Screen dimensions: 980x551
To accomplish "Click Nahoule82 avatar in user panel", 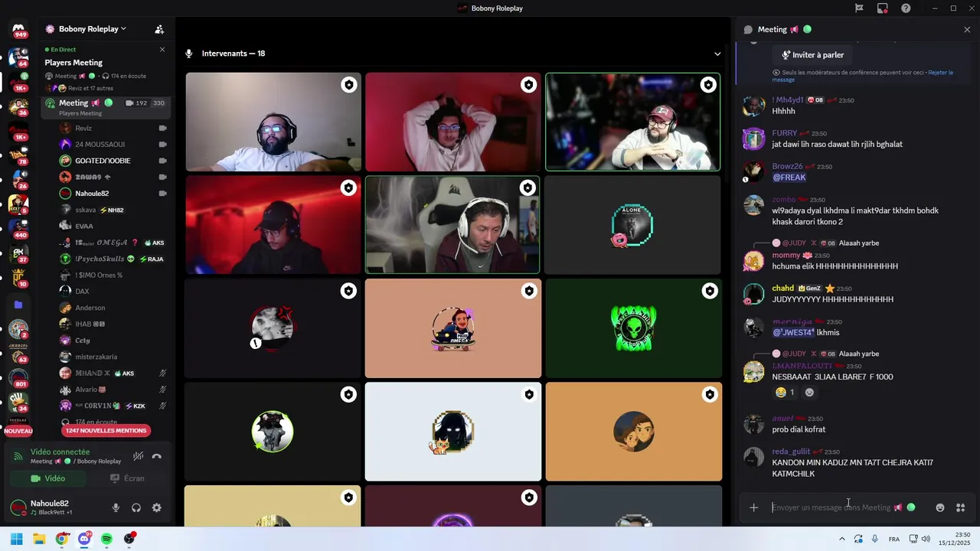I will [18, 507].
